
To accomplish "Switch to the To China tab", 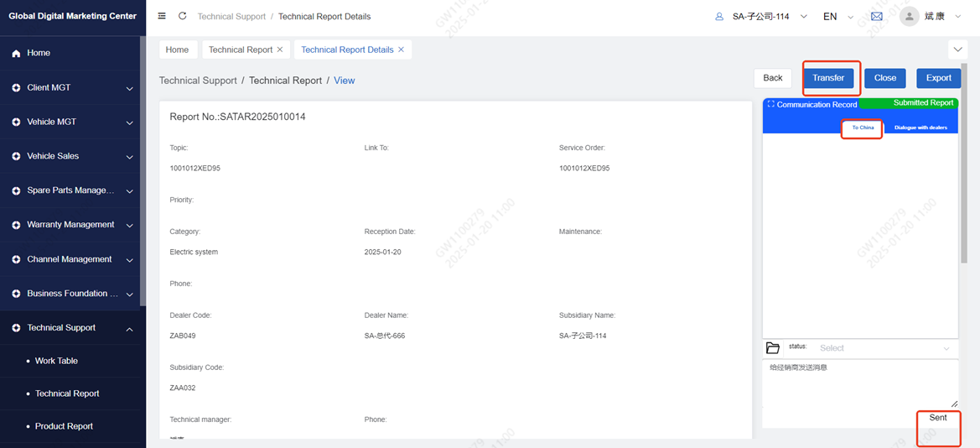I will tap(863, 128).
